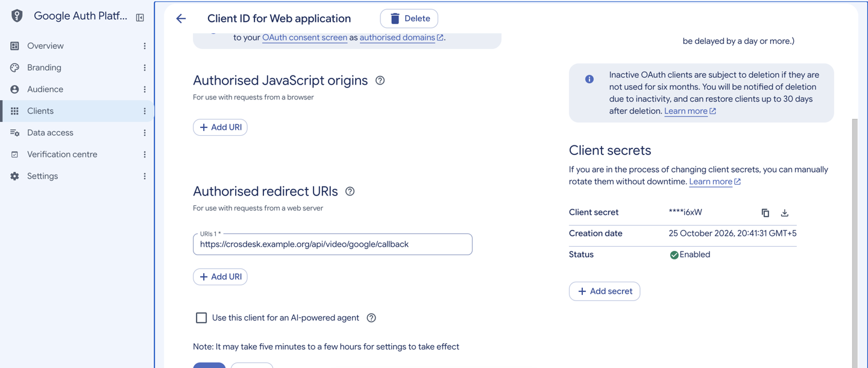Delete this client ID

[x=409, y=19]
